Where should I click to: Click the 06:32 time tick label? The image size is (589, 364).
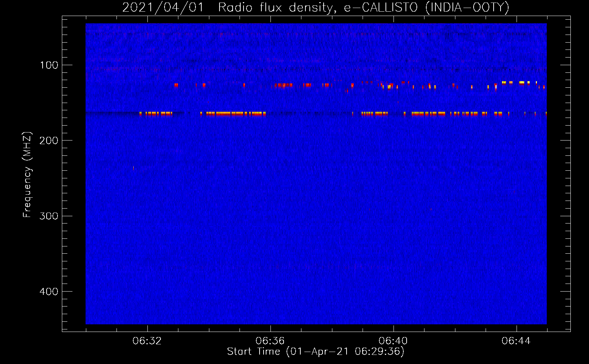[147, 341]
